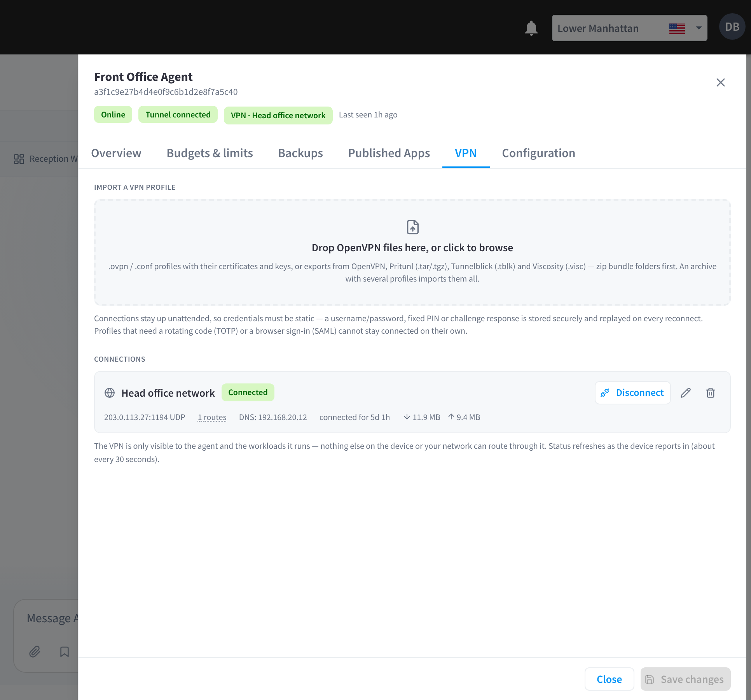This screenshot has width=751, height=700.
Task: Select the VPN tab
Action: [466, 153]
